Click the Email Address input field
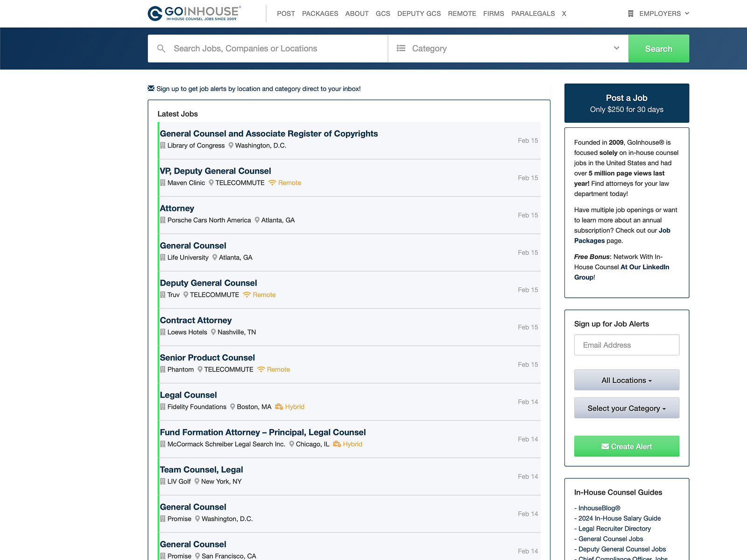747x560 pixels. coord(627,345)
